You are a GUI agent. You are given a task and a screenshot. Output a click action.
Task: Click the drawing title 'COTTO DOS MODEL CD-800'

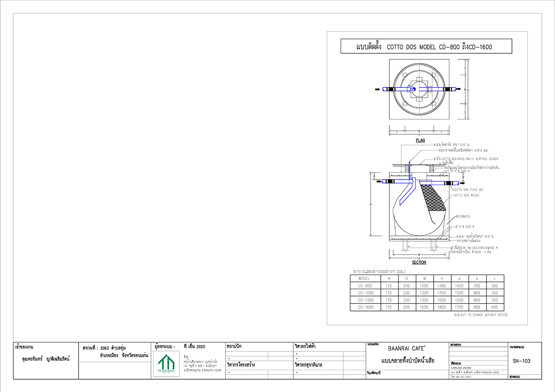tap(424, 47)
